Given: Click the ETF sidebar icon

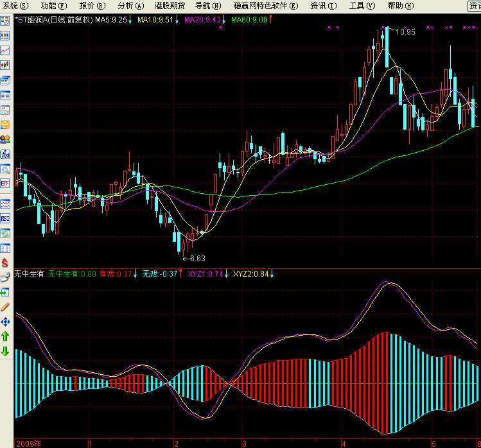Looking at the screenshot, I should tap(5, 184).
